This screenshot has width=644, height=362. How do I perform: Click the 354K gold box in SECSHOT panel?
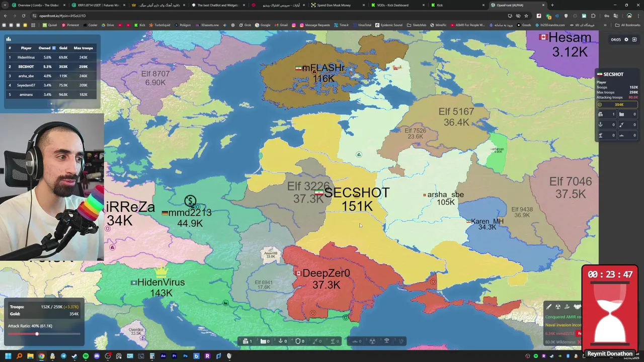[617, 105]
